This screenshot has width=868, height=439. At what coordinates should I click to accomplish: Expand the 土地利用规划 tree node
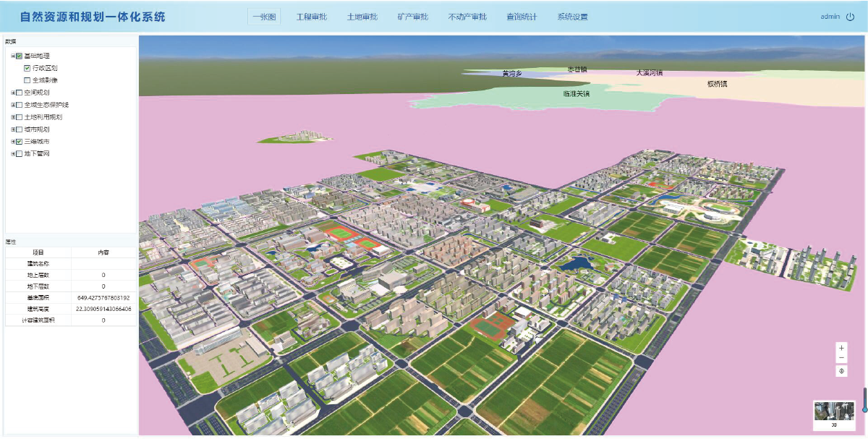12,117
